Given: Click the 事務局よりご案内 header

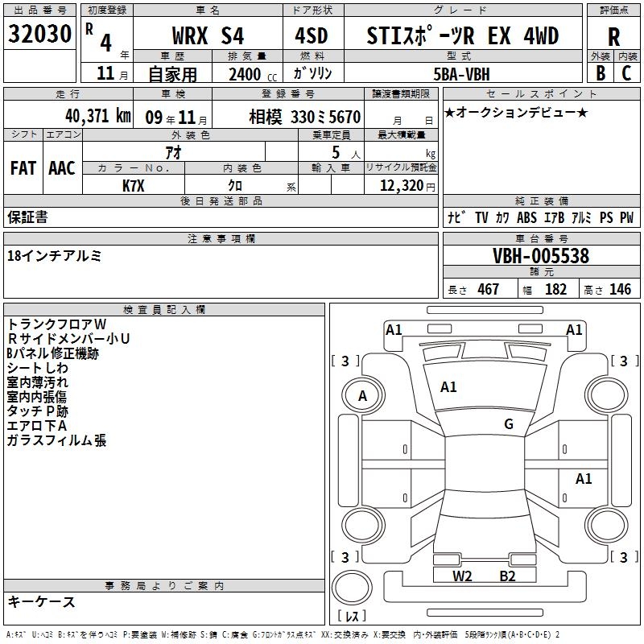Looking at the screenshot, I should coord(164,586).
